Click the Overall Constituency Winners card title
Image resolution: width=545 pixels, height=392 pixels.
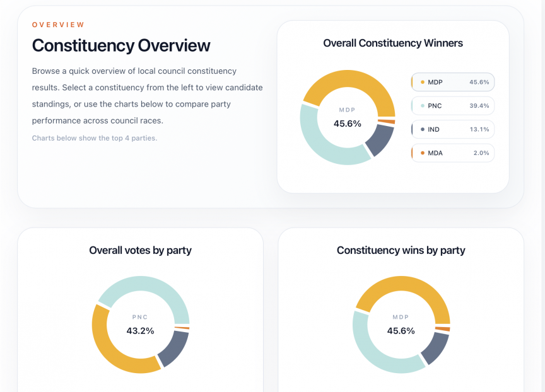pos(393,43)
